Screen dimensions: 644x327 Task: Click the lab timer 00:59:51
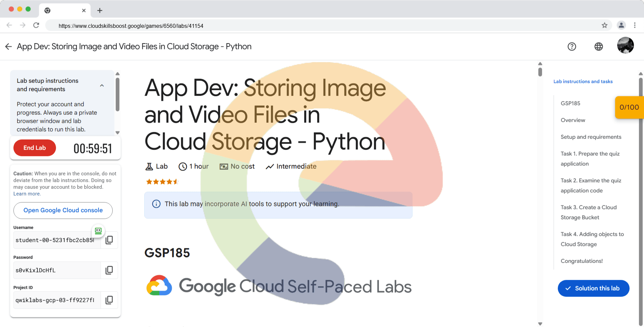[93, 149]
